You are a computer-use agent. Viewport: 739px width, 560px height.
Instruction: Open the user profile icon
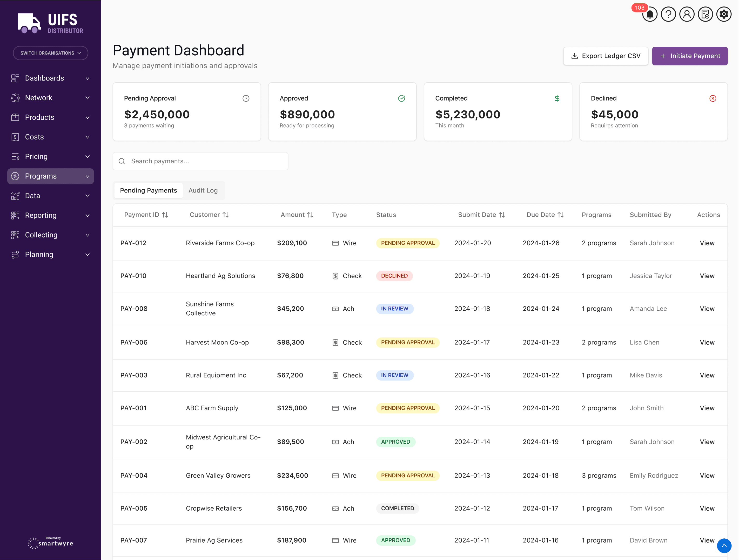click(x=687, y=14)
